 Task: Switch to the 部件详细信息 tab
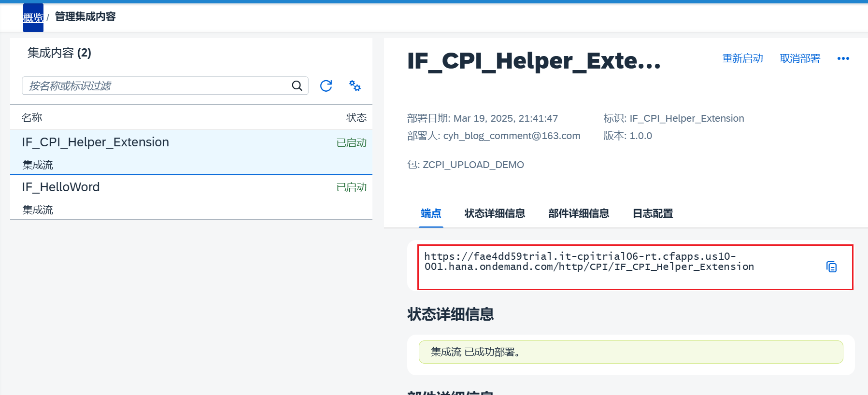click(x=579, y=213)
